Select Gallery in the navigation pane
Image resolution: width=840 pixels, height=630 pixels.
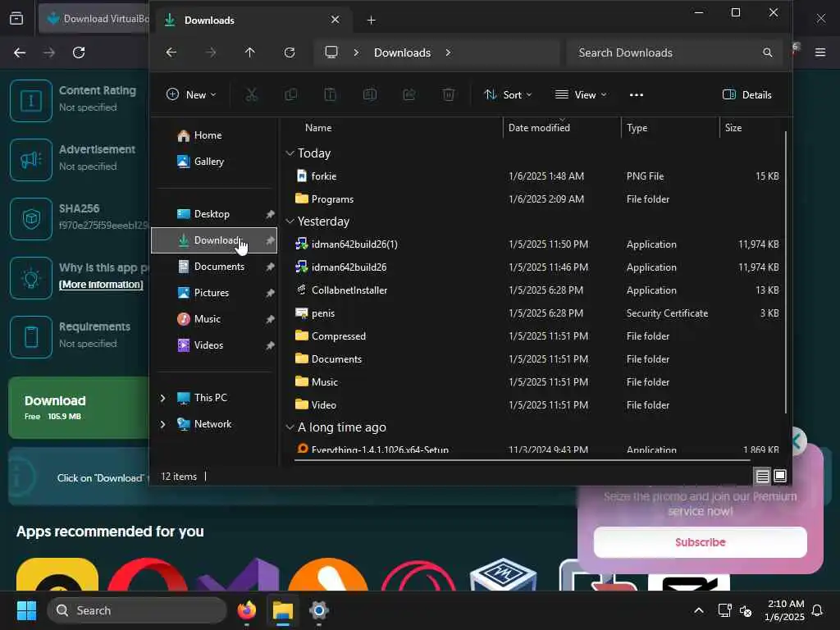click(x=214, y=162)
